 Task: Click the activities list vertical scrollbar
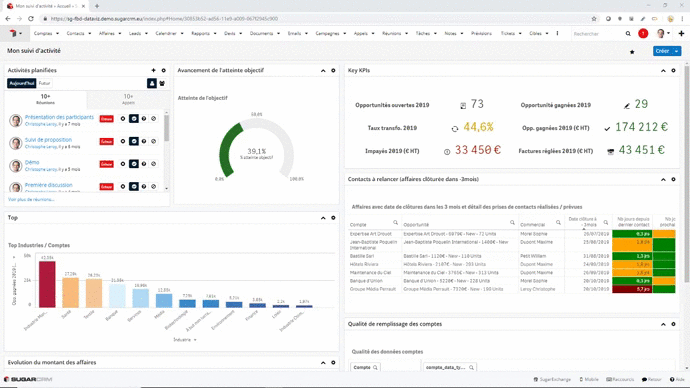166,128
